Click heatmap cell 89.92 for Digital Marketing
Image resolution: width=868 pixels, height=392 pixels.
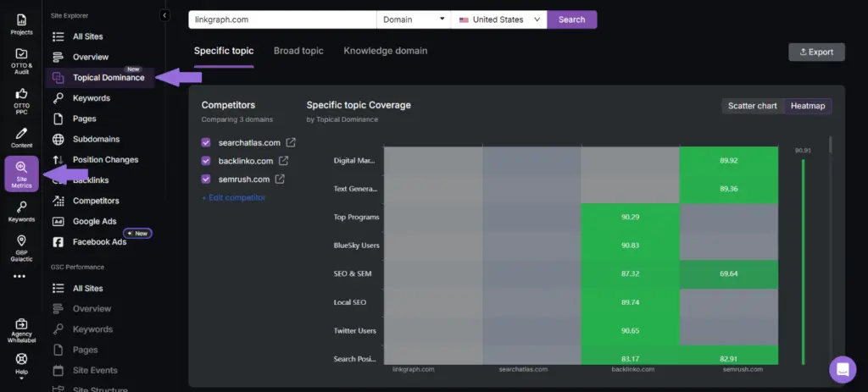(x=728, y=161)
